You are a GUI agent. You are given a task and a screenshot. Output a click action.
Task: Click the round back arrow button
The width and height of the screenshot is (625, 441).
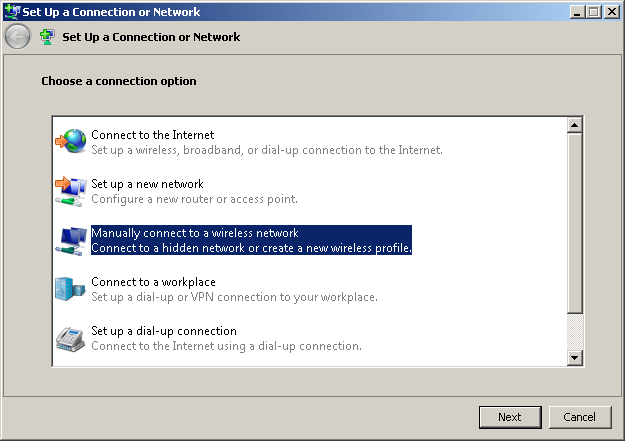(17, 37)
